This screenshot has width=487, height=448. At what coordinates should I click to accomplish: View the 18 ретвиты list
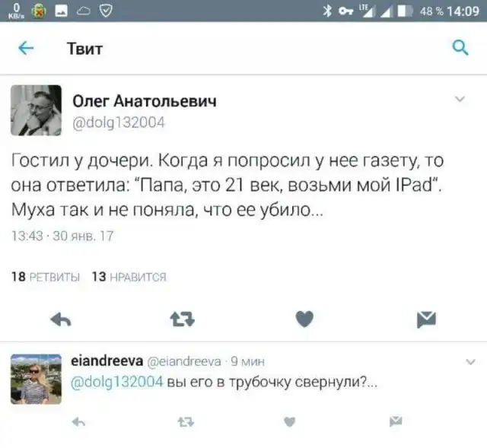point(46,277)
